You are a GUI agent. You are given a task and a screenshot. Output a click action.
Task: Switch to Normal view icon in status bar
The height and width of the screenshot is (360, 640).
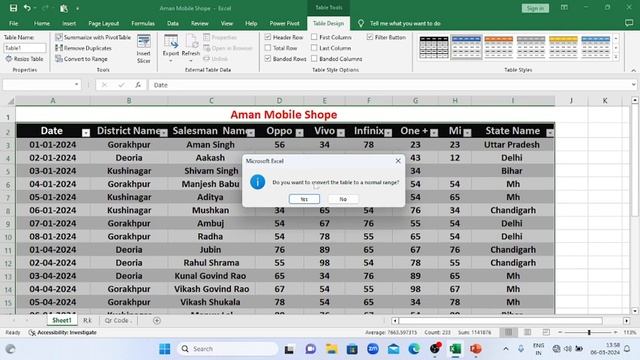509,332
